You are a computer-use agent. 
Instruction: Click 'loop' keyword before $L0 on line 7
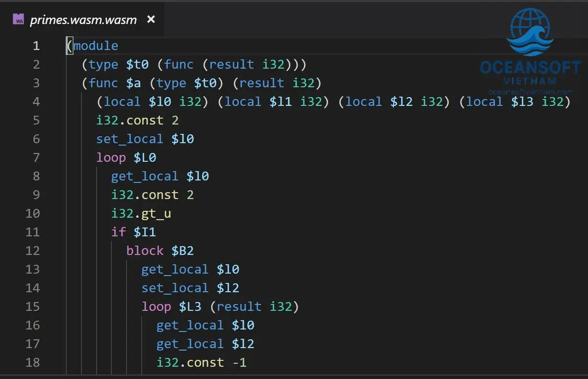tap(111, 157)
